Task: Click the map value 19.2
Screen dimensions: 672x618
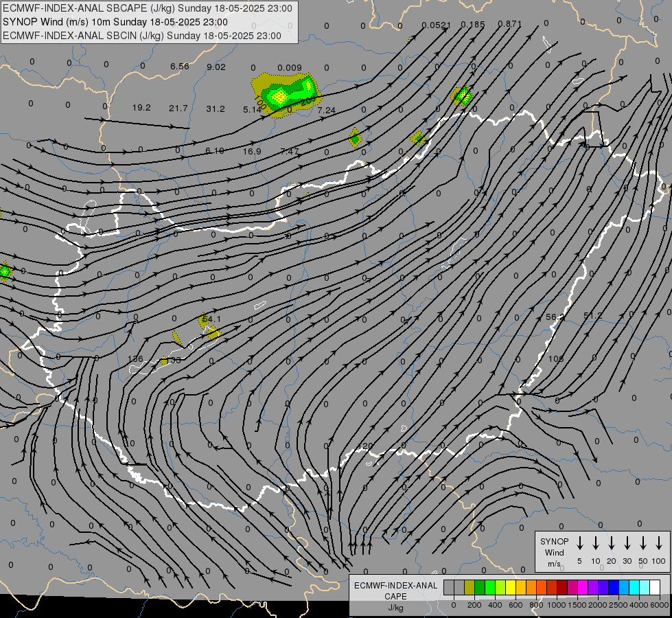Action: tap(141, 108)
